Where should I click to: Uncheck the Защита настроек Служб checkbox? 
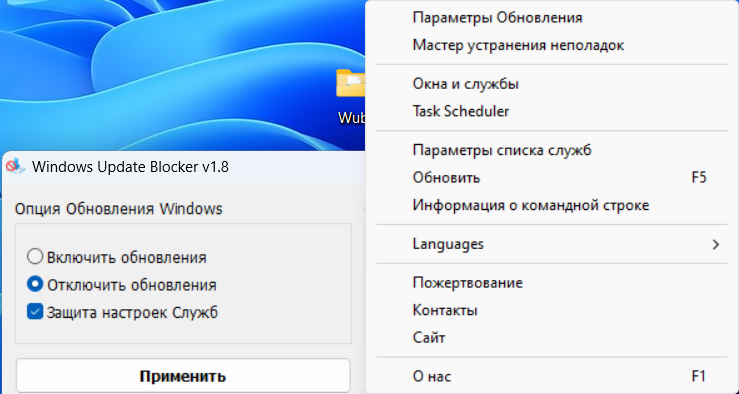pos(35,312)
